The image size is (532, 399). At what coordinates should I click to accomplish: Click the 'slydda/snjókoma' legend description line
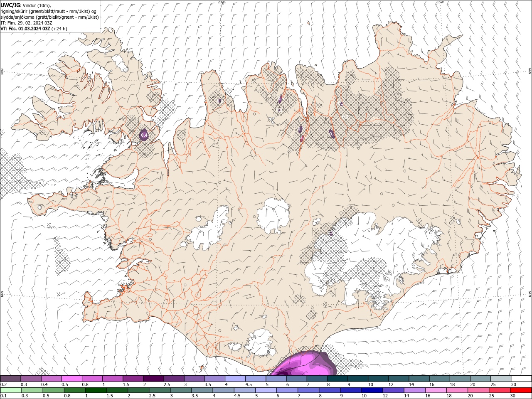[50, 17]
